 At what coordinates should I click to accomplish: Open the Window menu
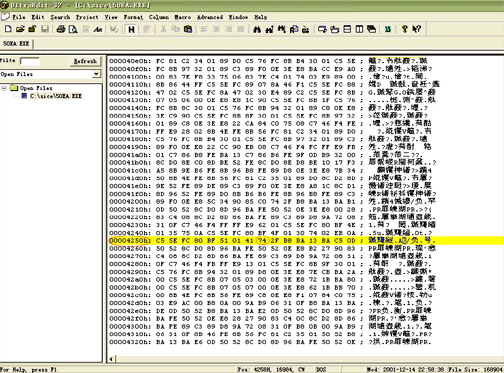click(x=238, y=17)
